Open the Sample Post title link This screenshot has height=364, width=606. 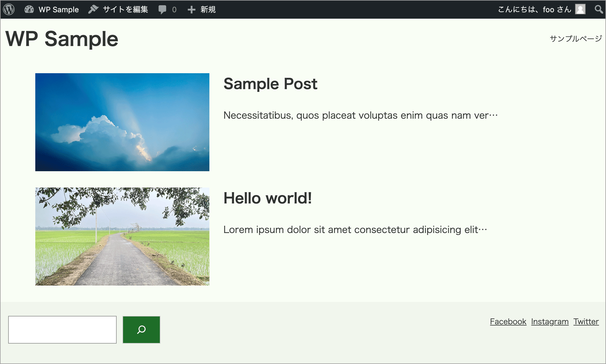(x=270, y=84)
